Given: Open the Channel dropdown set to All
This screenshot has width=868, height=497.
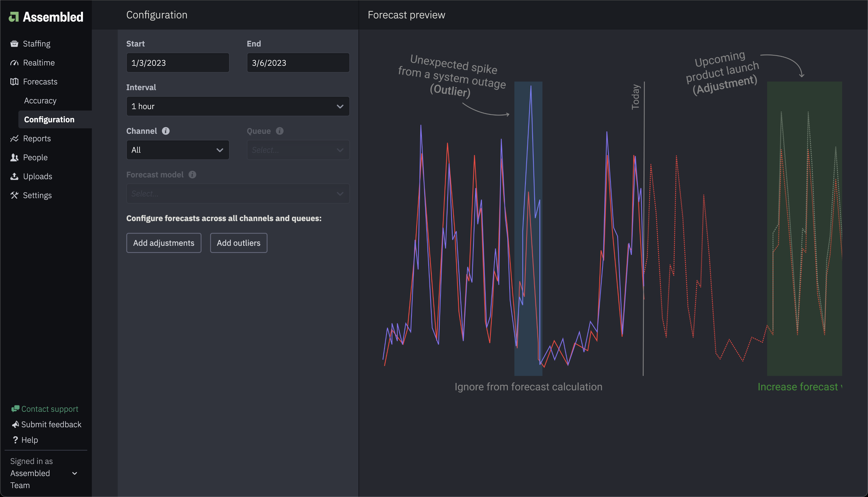Looking at the screenshot, I should (x=178, y=150).
